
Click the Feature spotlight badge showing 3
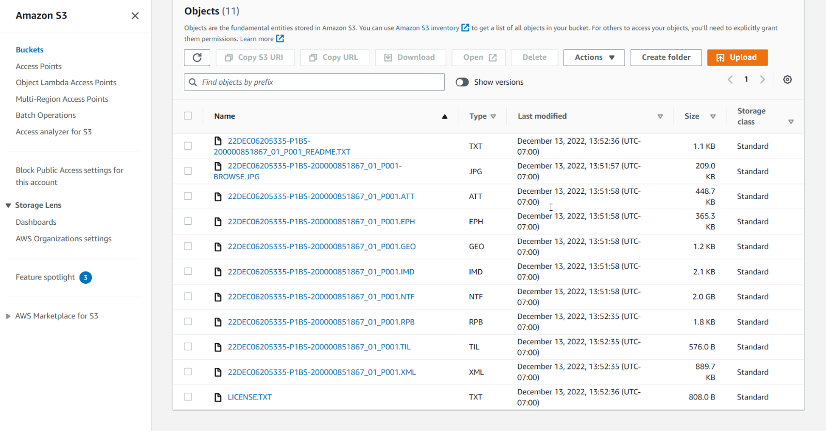[85, 277]
